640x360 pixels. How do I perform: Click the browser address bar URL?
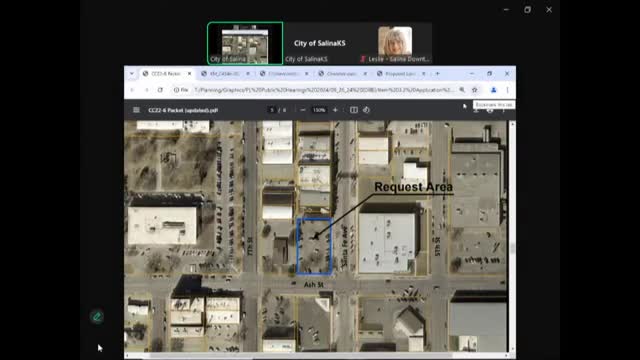pos(324,90)
